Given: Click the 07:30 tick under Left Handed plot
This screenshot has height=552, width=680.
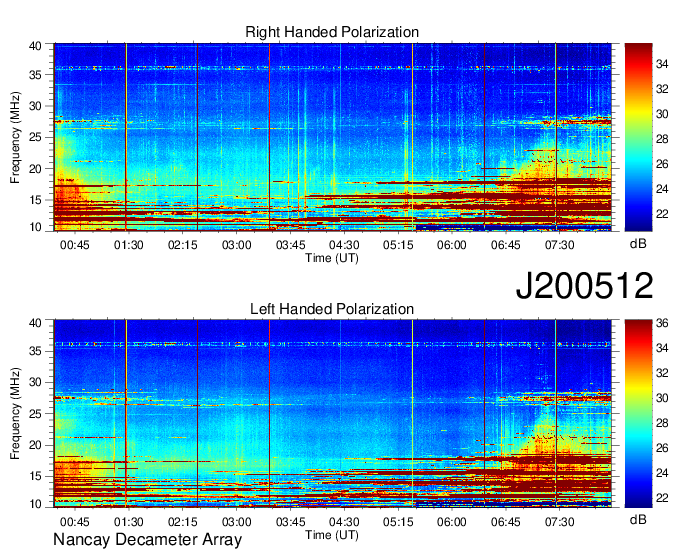Looking at the screenshot, I should [559, 521].
